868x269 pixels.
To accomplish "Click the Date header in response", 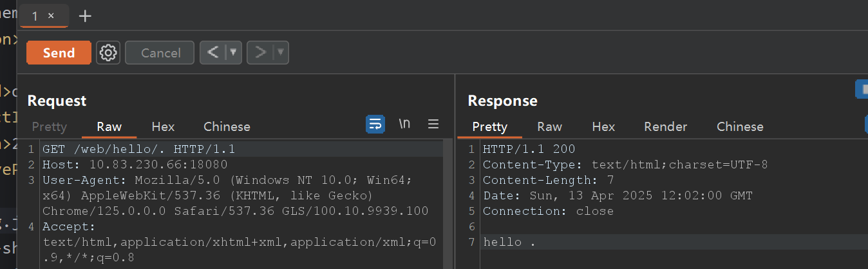I will click(618, 195).
